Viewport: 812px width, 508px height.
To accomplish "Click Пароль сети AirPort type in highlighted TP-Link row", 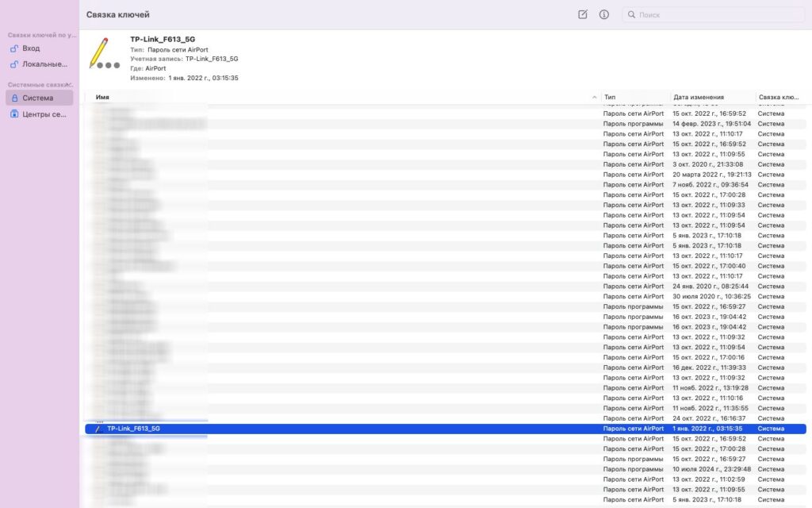I will 634,429.
